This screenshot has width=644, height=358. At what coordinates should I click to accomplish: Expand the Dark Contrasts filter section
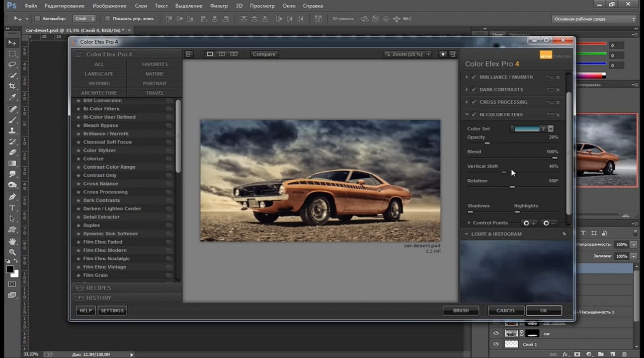[x=467, y=90]
